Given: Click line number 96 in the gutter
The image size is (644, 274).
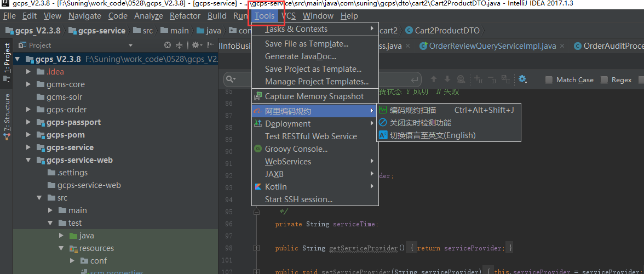Looking at the screenshot, I should tap(229, 224).
